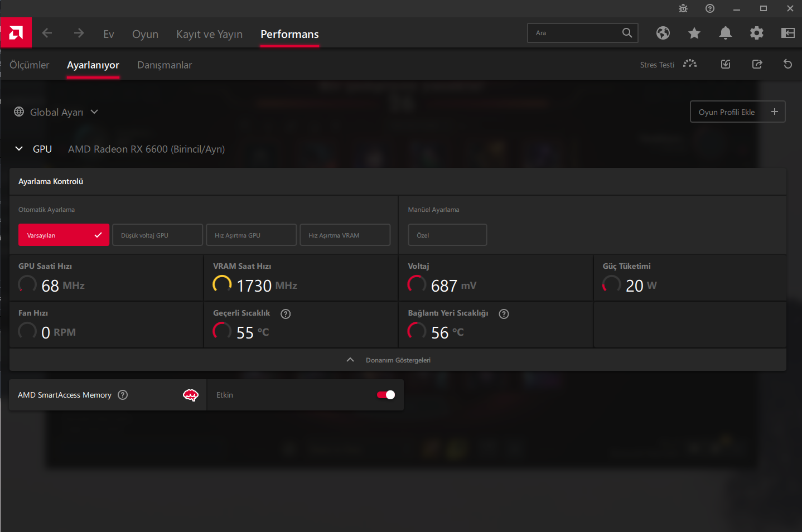
Task: Open the Global Ayarı dropdown arrow
Action: tap(94, 112)
